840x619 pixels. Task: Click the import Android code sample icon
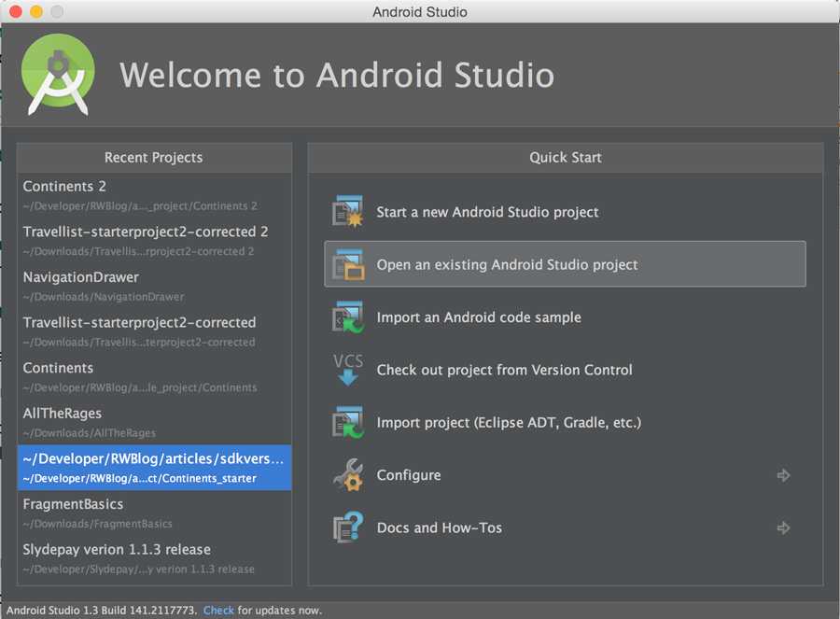tap(348, 317)
